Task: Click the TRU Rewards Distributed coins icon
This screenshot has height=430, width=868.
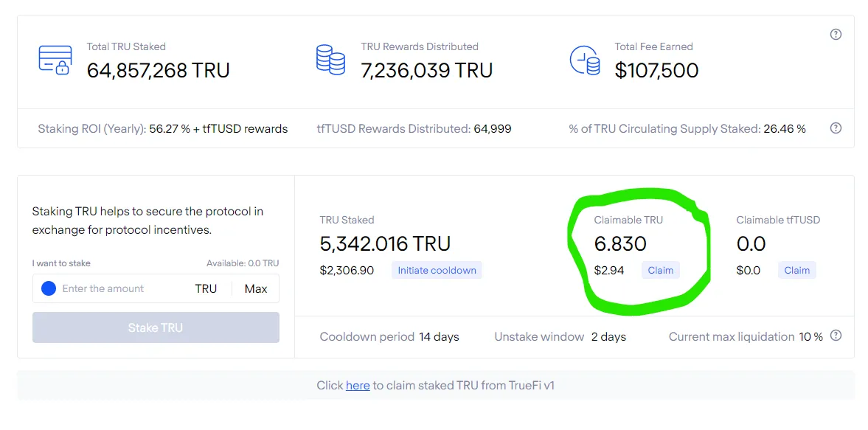Action: tap(330, 60)
